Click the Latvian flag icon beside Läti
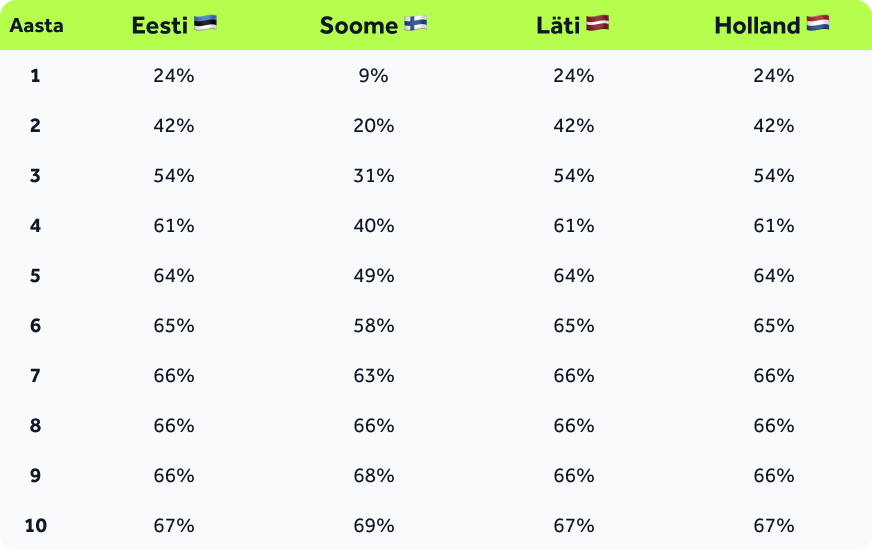The width and height of the screenshot is (872, 550). tap(598, 24)
